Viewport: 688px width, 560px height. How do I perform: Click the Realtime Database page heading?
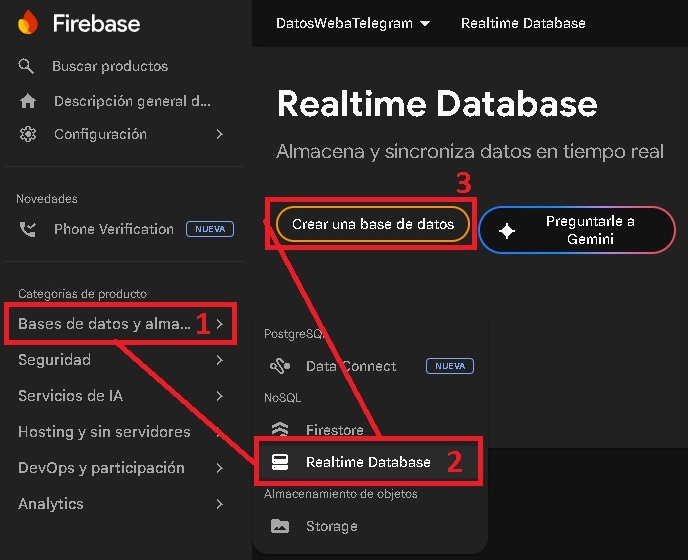[x=437, y=104]
